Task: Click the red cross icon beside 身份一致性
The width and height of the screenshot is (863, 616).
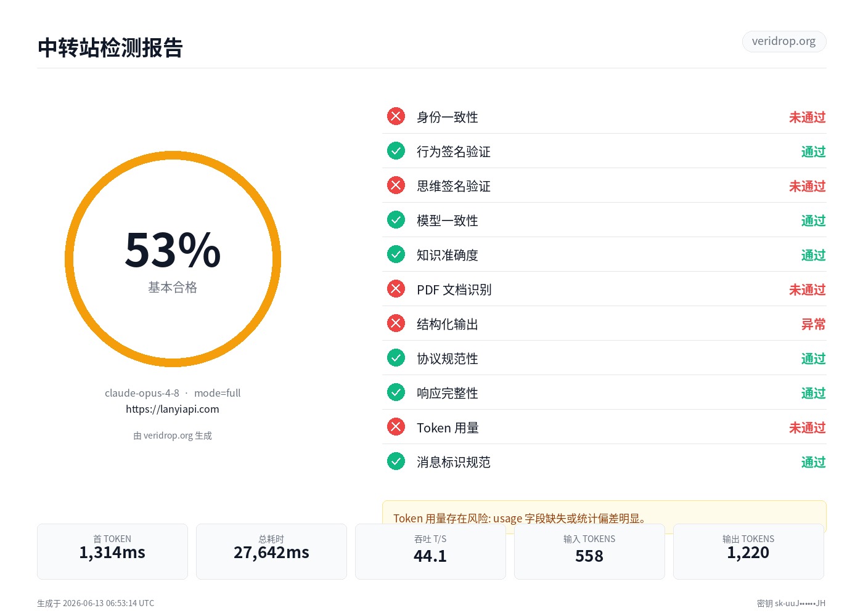Action: (x=396, y=116)
